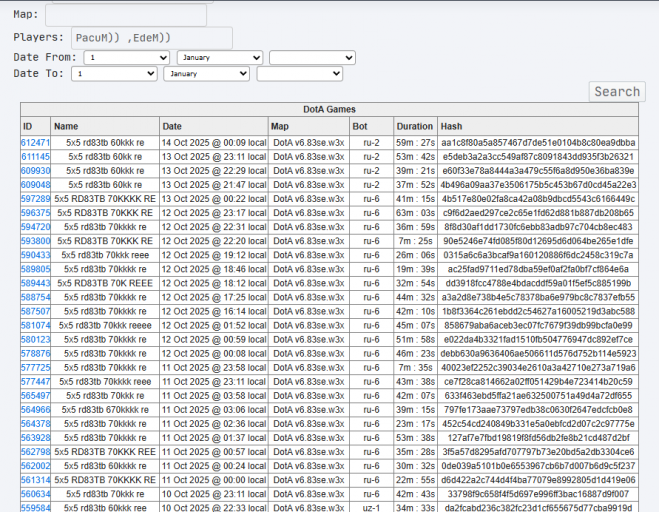Open game ID 563928
The image size is (659, 512).
point(35,438)
